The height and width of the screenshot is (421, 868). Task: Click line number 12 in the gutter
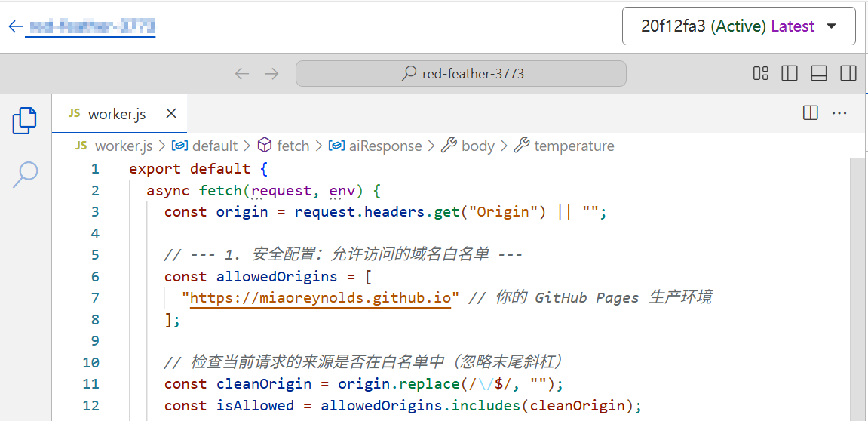click(90, 405)
